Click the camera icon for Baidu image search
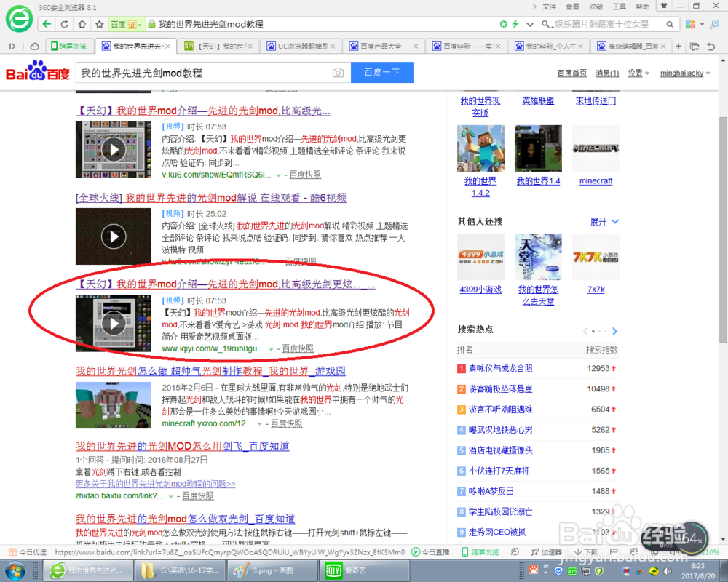728x582 pixels. 337,73
